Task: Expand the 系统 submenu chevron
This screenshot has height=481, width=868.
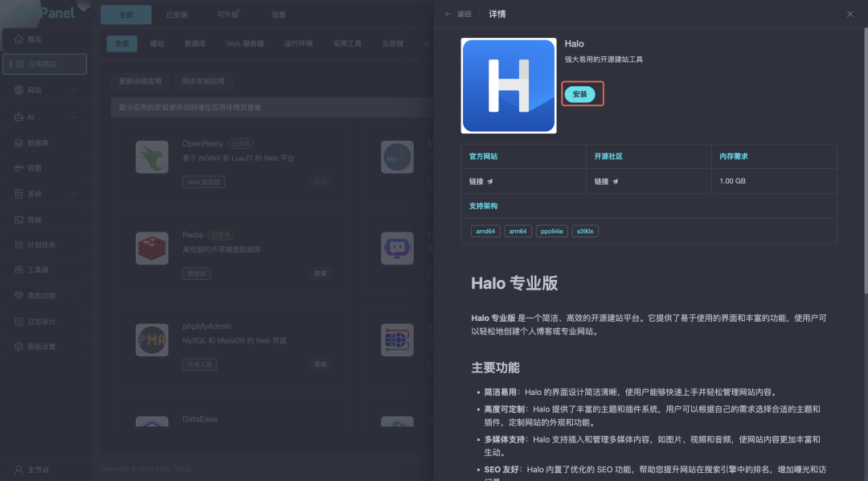Action: [x=74, y=194]
